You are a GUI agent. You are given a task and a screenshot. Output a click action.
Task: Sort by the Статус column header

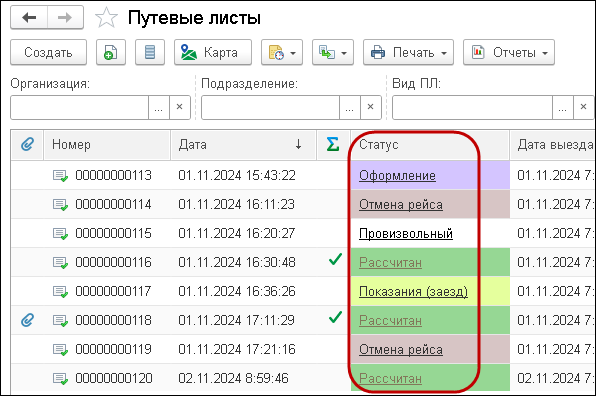(x=430, y=144)
